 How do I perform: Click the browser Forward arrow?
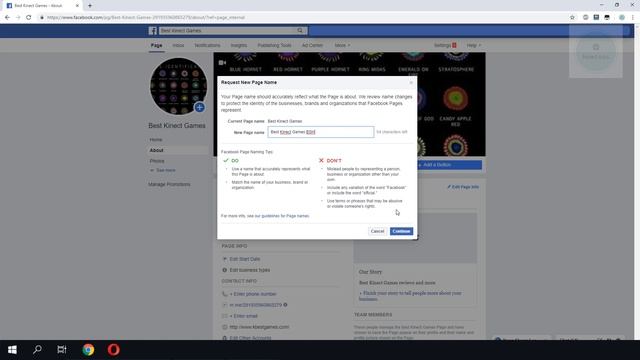[x=18, y=18]
